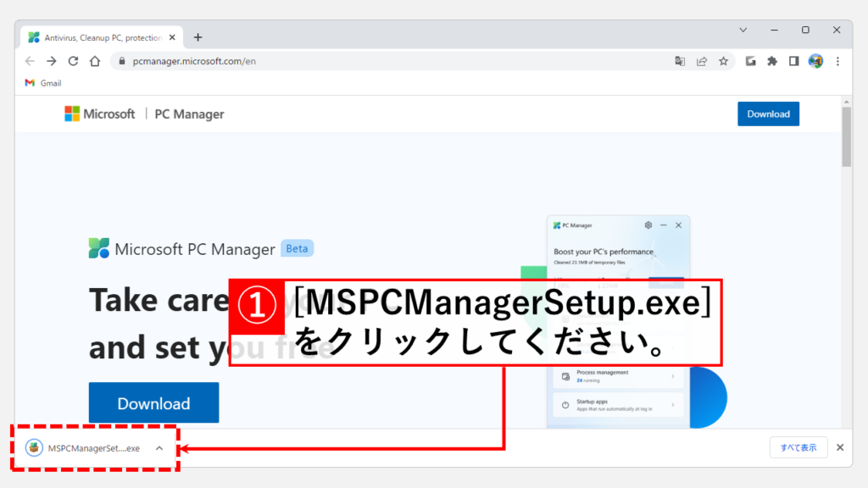Close the Antivirus, Cleanup PC tab
Image resolution: width=868 pixels, height=488 pixels.
(x=172, y=37)
